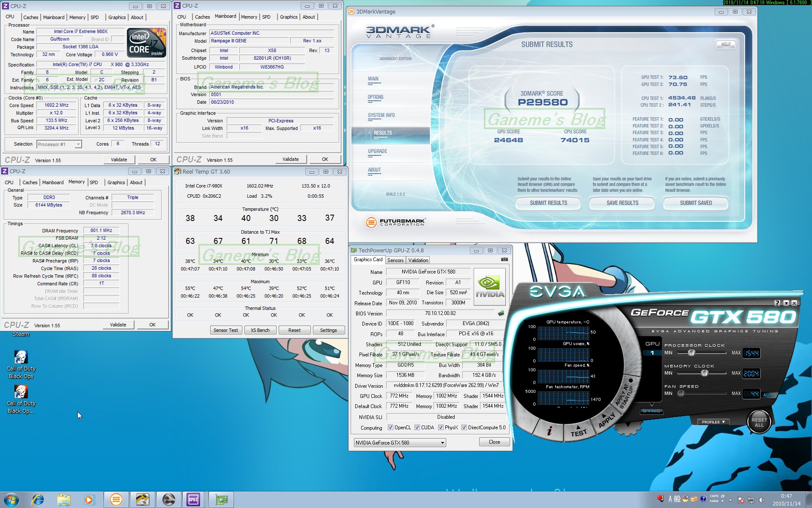Screen dimensions: 812x508
Task: Switch to the Sensors tab in GPU-Z
Action: [x=395, y=260]
